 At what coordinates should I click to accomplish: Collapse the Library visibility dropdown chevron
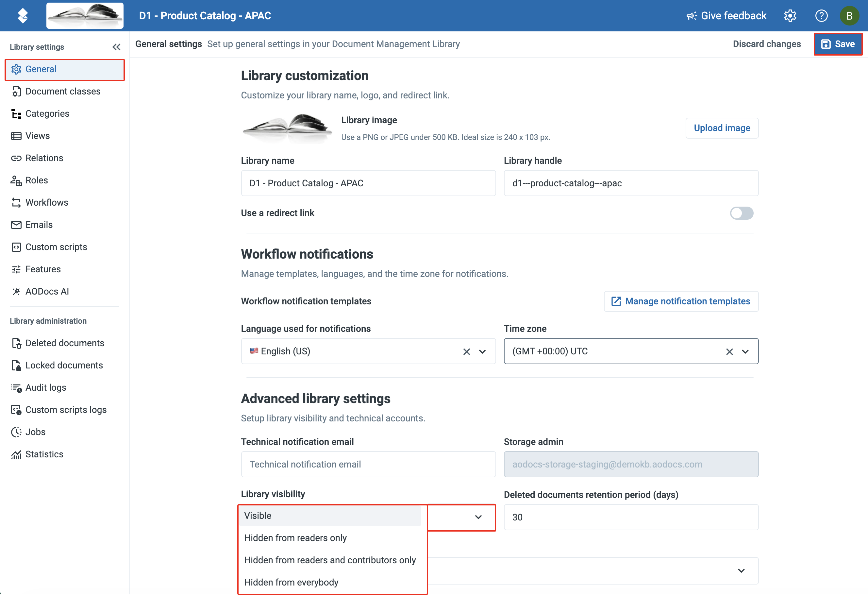[x=478, y=517]
